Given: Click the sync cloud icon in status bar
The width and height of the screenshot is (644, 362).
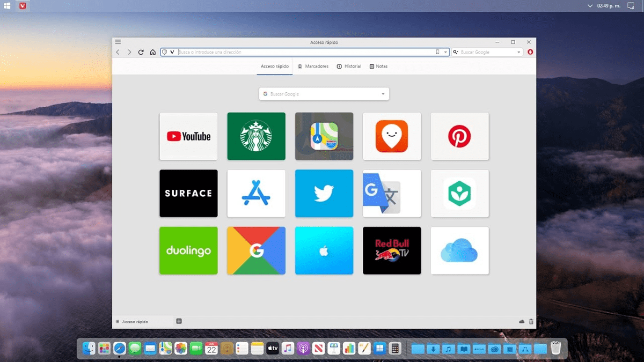Looking at the screenshot, I should pyautogui.click(x=521, y=321).
